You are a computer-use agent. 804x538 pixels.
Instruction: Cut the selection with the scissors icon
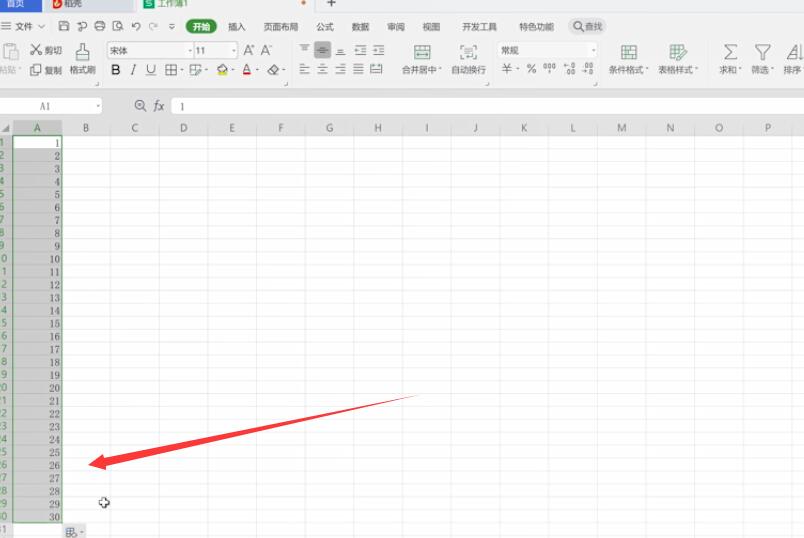46,50
